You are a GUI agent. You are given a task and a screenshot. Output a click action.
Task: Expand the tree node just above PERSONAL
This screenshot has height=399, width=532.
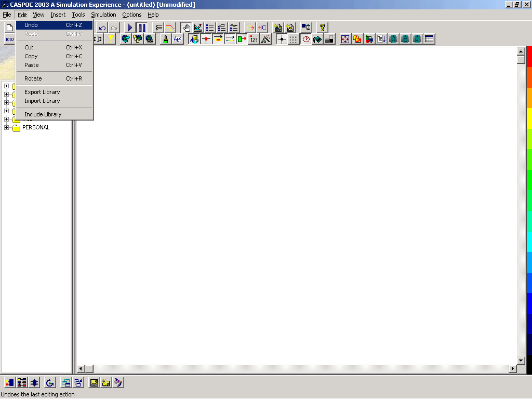(x=6, y=119)
